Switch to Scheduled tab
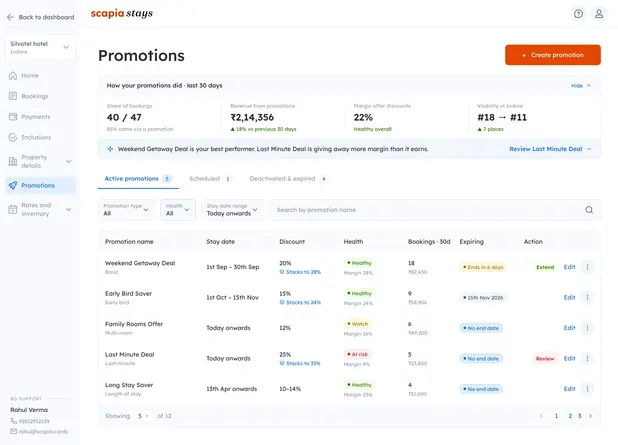618x445 pixels. tap(210, 179)
